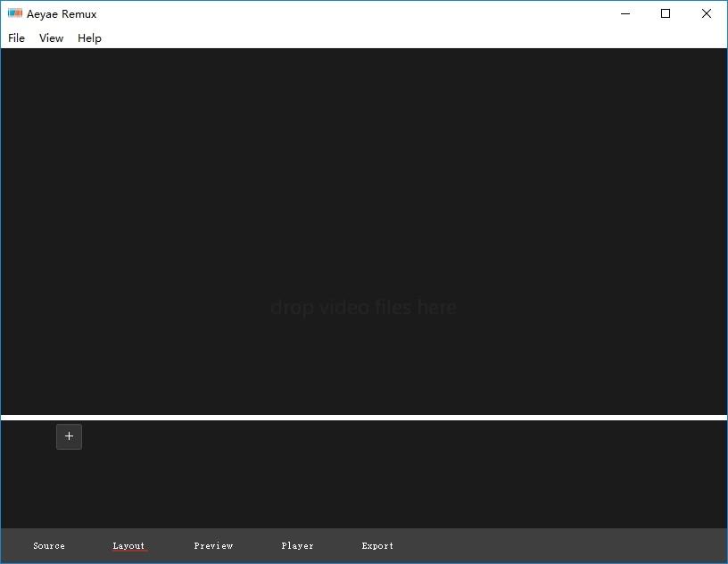Screen dimensions: 728x564
Task: Click the Aeyae Remux app icon
Action: (x=15, y=13)
